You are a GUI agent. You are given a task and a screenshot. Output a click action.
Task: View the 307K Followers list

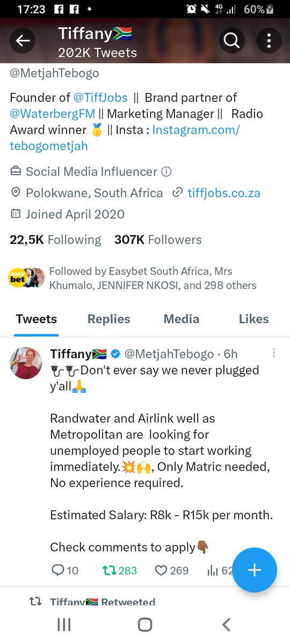point(158,240)
